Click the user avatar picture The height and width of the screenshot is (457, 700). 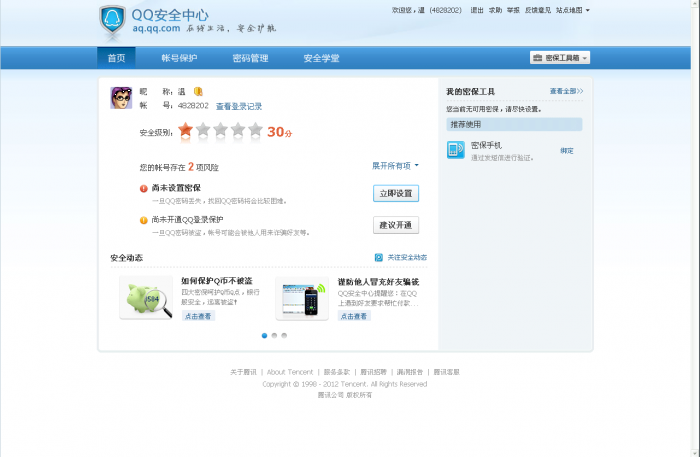coord(121,98)
